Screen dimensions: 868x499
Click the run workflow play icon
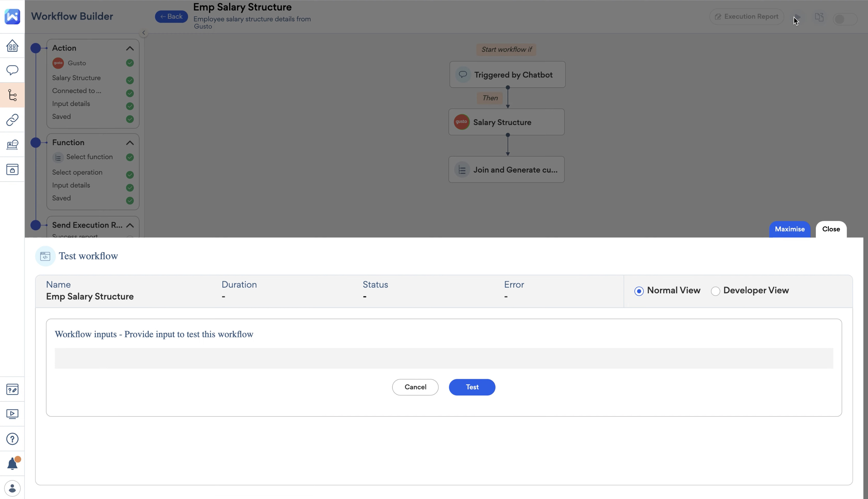click(797, 17)
